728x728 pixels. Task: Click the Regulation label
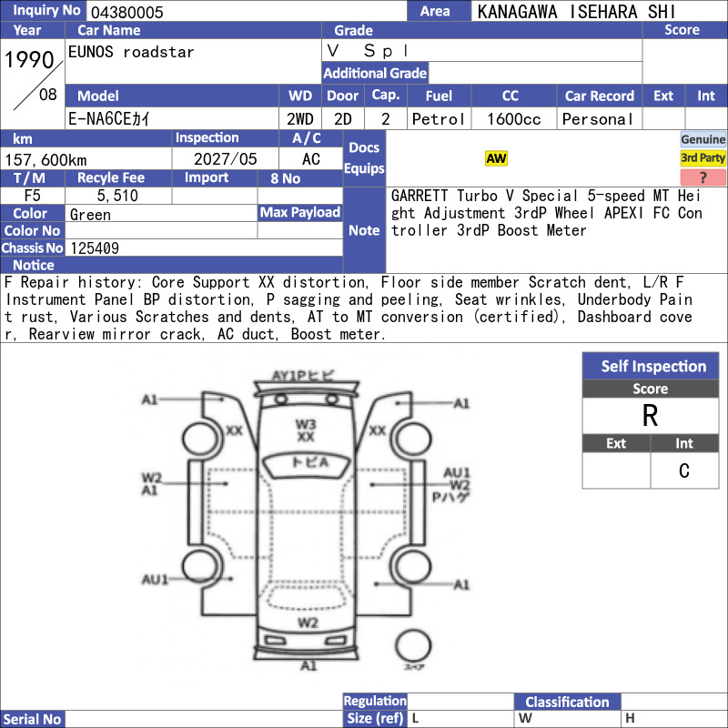(375, 701)
